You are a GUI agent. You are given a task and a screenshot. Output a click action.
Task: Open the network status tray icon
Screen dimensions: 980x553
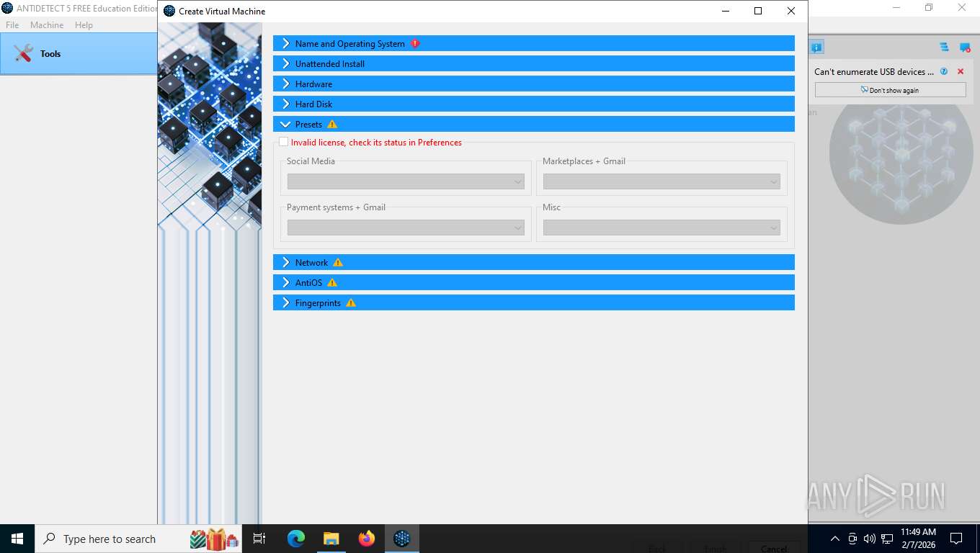(887, 539)
